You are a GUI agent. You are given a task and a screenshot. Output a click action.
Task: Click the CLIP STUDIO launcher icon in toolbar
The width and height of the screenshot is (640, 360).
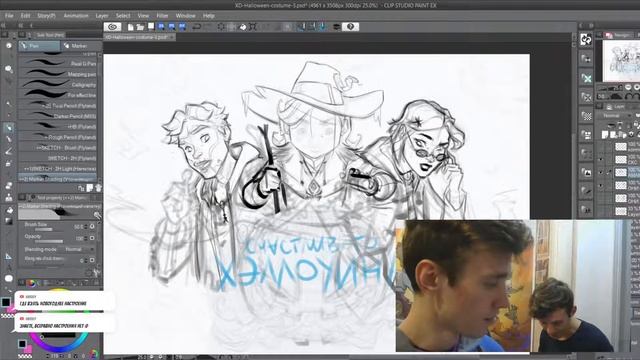[112, 27]
